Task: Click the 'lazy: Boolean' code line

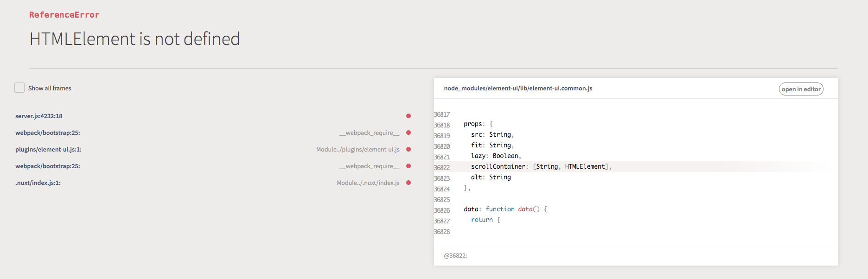Action: point(496,156)
